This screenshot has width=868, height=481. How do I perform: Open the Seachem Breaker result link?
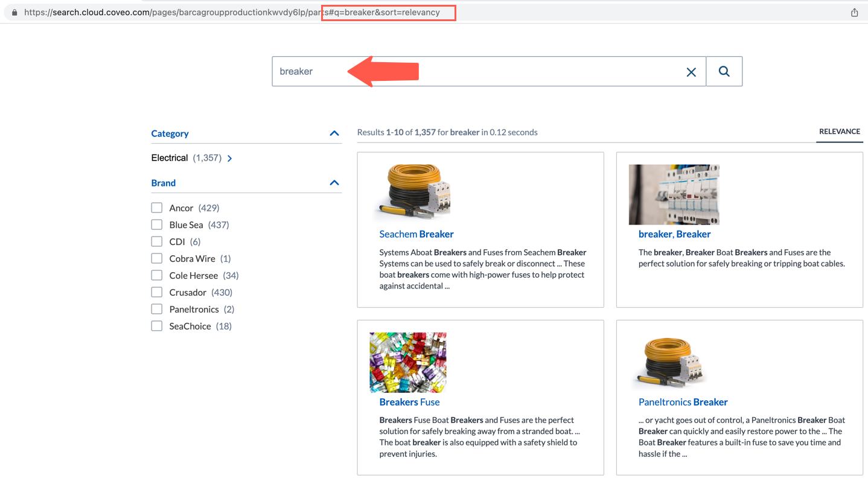point(416,234)
